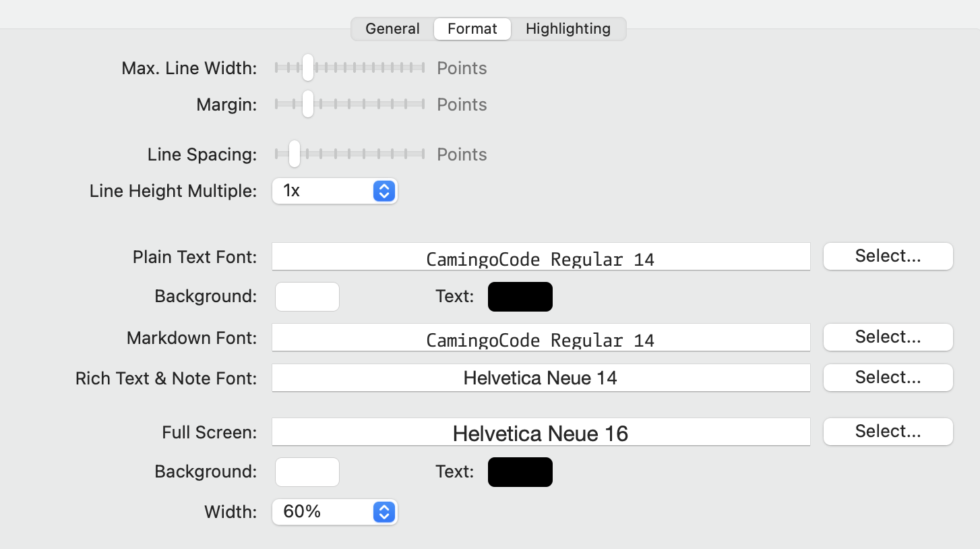Open the Full Screen black Text color well
Viewport: 980px width, 549px height.
[520, 472]
